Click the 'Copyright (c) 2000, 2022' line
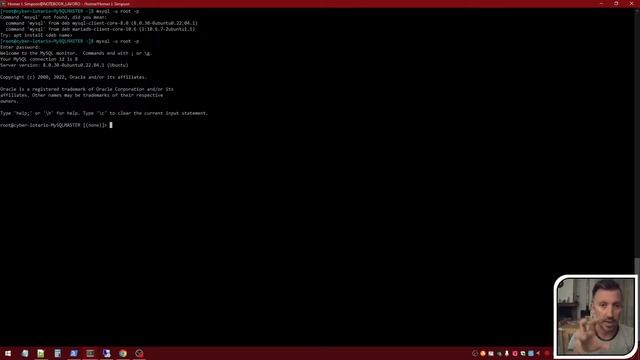This screenshot has width=640, height=360. click(x=73, y=77)
